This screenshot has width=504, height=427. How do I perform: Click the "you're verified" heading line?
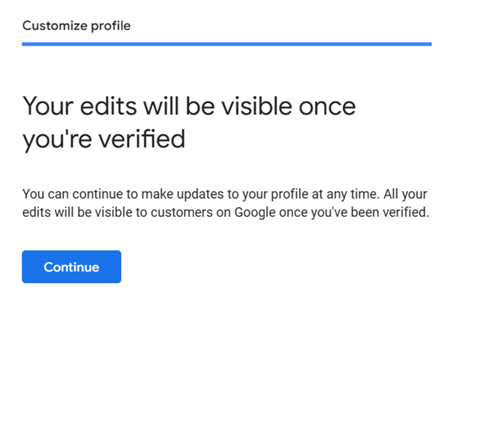pyautogui.click(x=103, y=139)
